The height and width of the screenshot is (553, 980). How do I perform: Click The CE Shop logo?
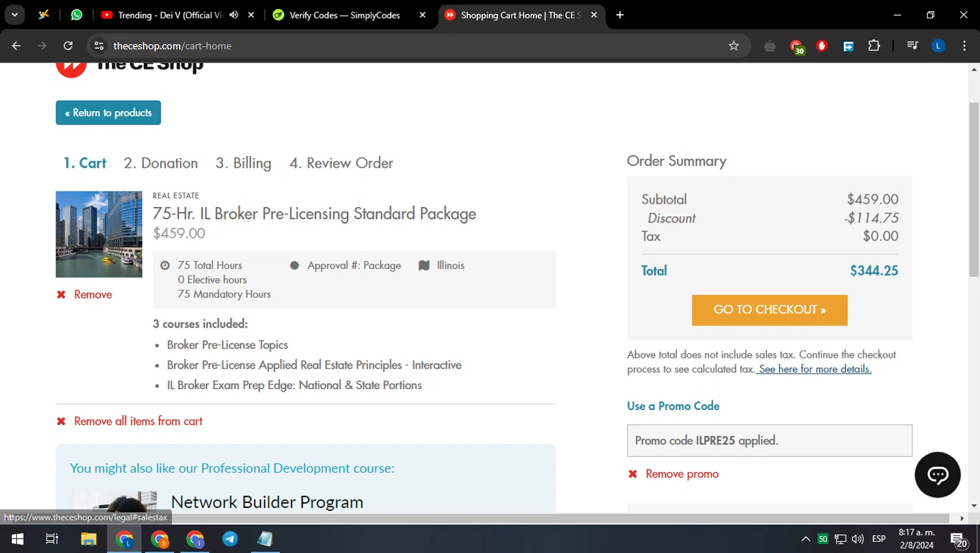tap(129, 69)
